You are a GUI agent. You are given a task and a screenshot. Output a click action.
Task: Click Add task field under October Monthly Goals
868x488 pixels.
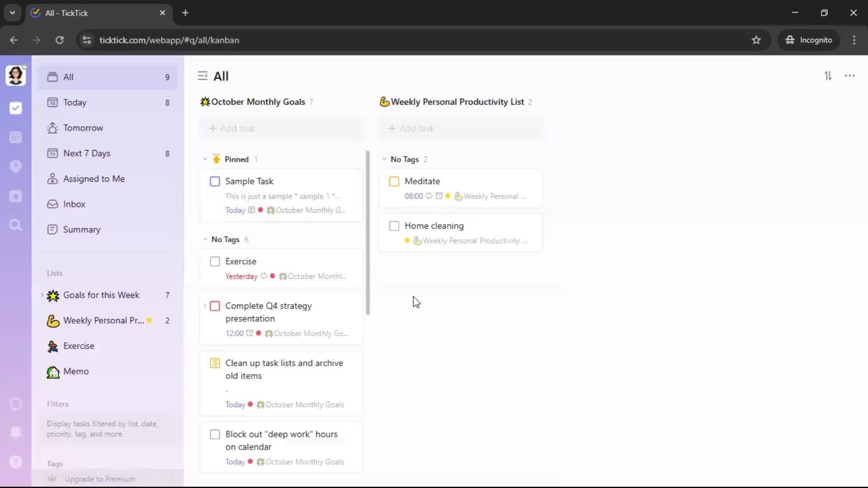(x=280, y=128)
